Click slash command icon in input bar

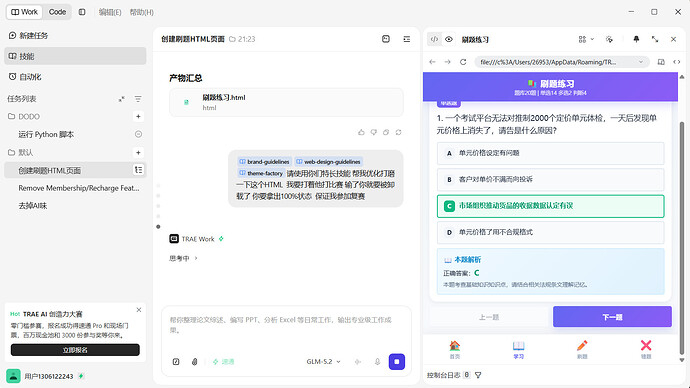pos(176,362)
